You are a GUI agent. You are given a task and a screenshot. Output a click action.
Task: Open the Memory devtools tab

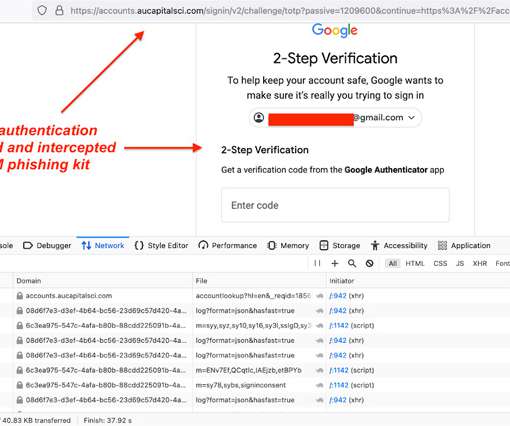pyautogui.click(x=288, y=246)
